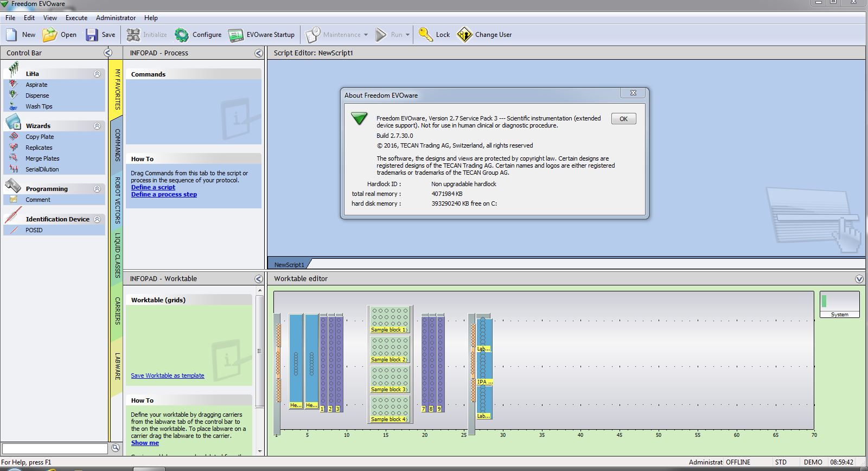Switch to the LABWARE vertical tab
The height and width of the screenshot is (471, 868).
[x=117, y=366]
